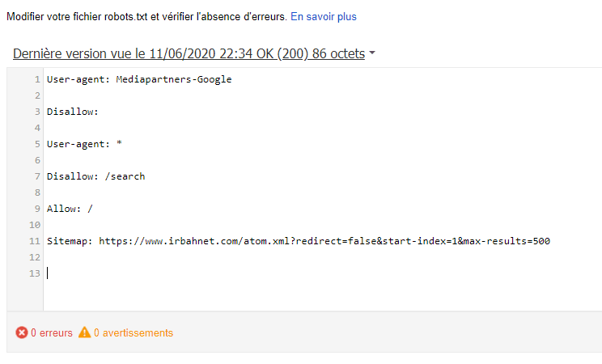602x364 pixels.
Task: Click the first "Disallow:" line on row 3
Action: (72, 112)
